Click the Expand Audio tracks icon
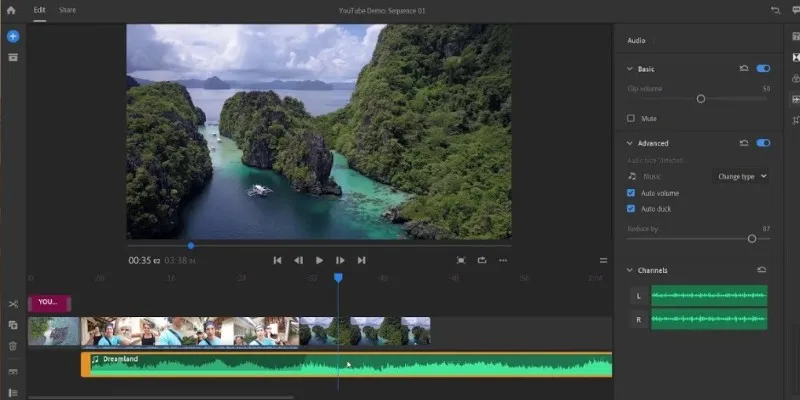800x400 pixels. click(x=13, y=372)
